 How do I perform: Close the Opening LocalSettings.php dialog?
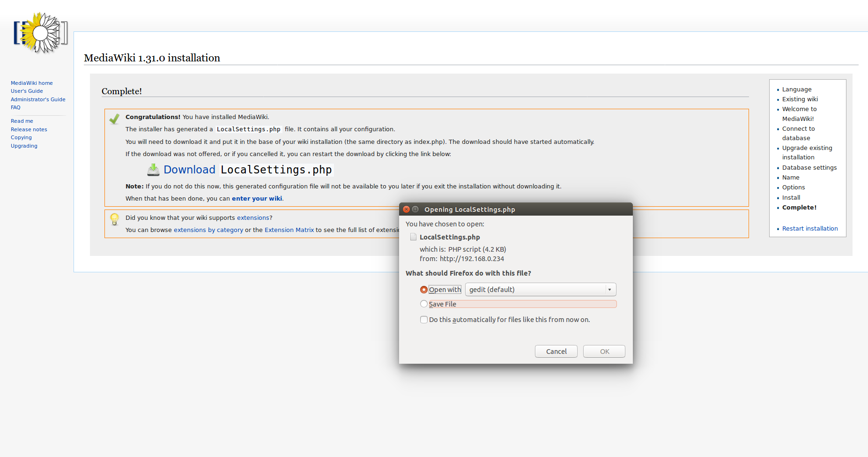coord(407,210)
